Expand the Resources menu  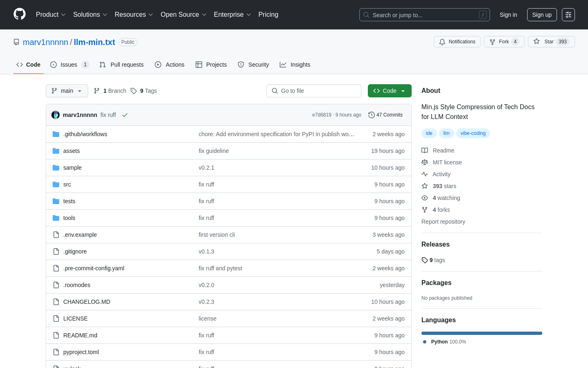coord(134,15)
